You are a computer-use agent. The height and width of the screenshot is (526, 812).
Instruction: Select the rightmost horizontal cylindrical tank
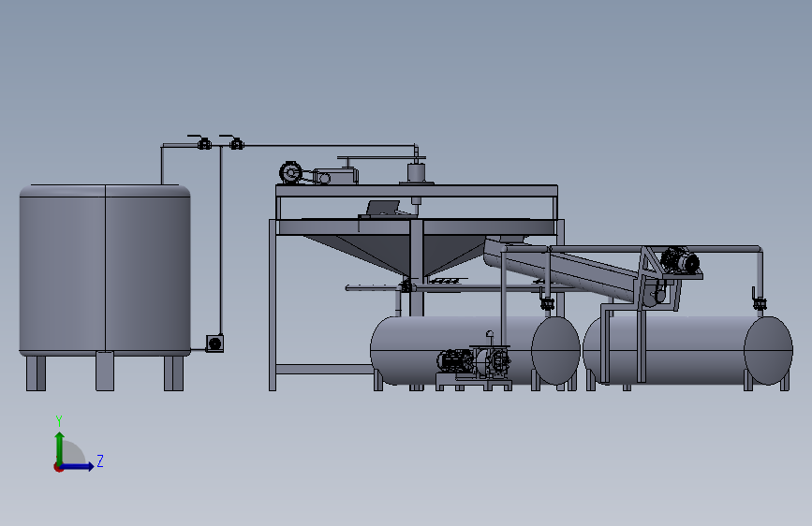687,350
